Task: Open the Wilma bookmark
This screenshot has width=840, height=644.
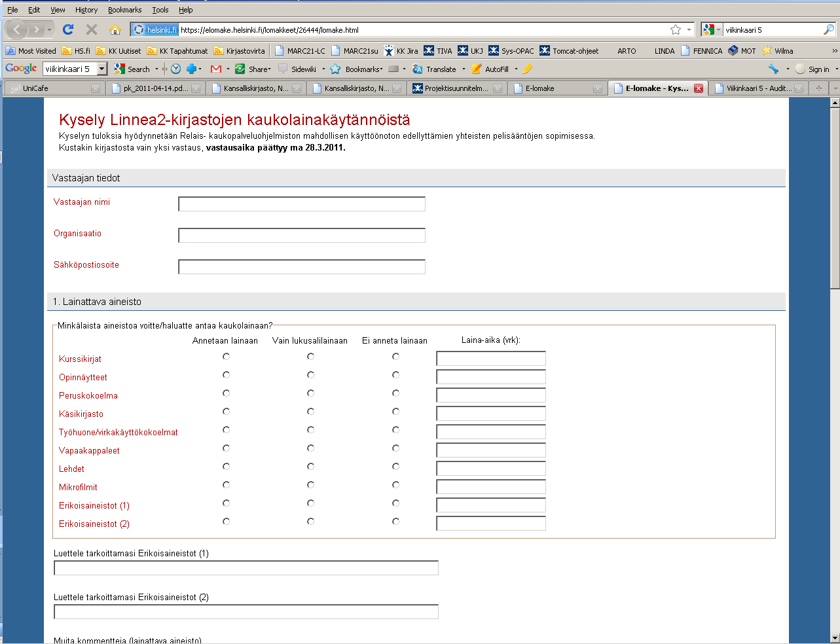Action: [778, 50]
